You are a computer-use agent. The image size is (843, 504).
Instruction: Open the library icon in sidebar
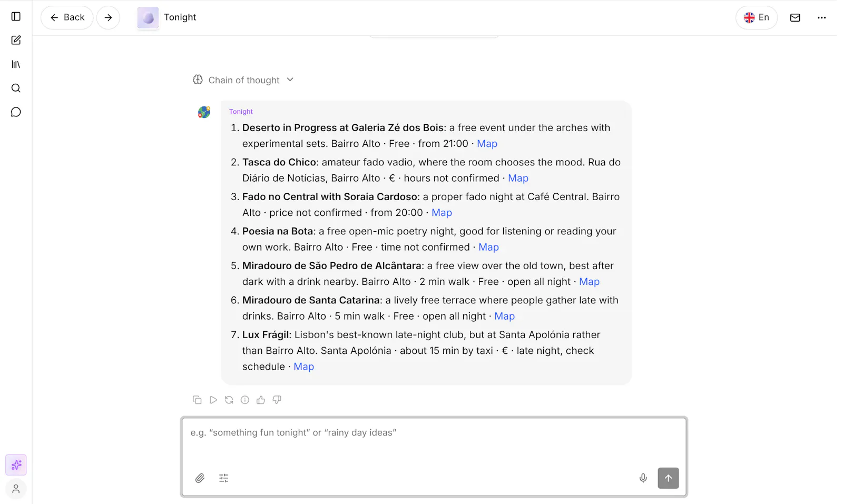pyautogui.click(x=16, y=64)
